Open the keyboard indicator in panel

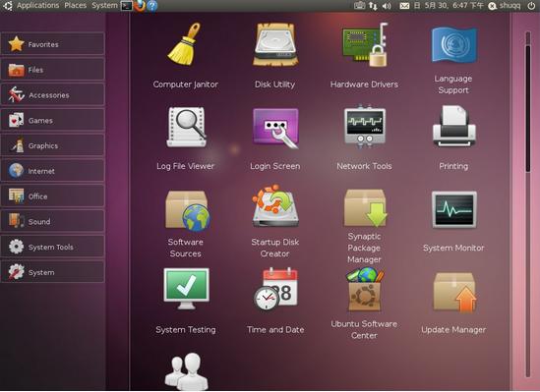click(359, 6)
